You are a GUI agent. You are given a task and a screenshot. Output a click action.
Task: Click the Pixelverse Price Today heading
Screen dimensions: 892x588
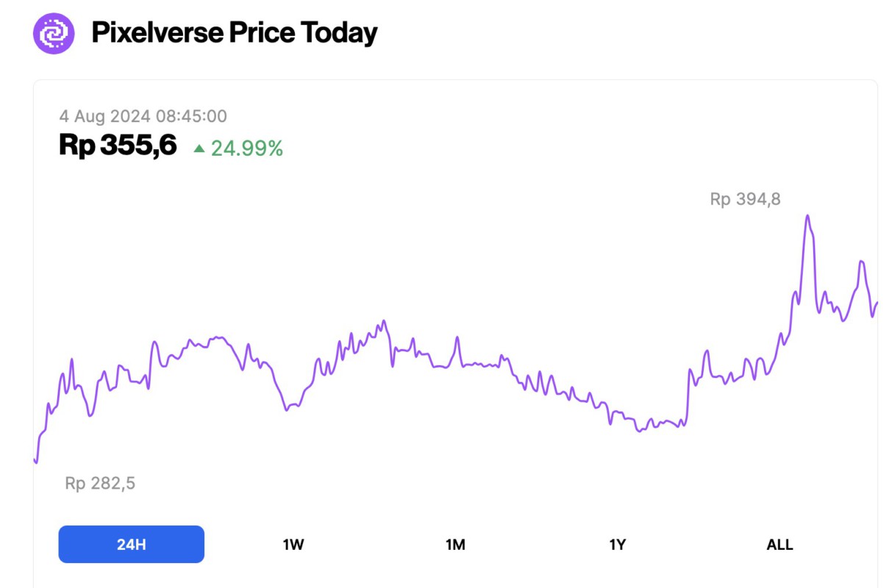[234, 32]
